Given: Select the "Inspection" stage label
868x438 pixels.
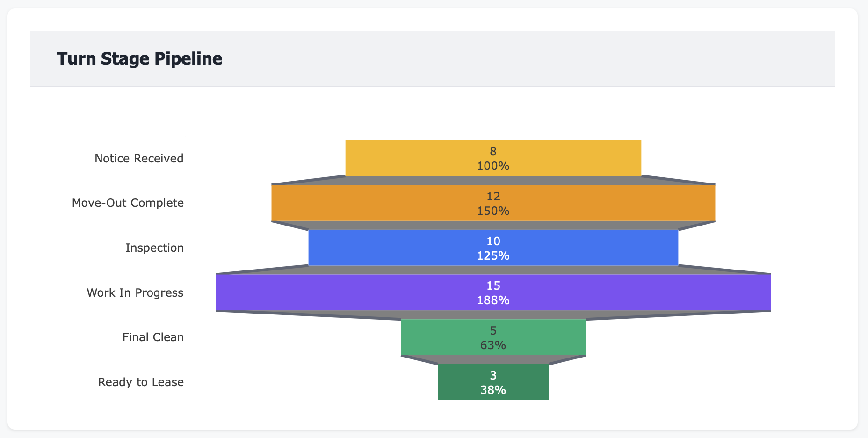Looking at the screenshot, I should 154,248.
